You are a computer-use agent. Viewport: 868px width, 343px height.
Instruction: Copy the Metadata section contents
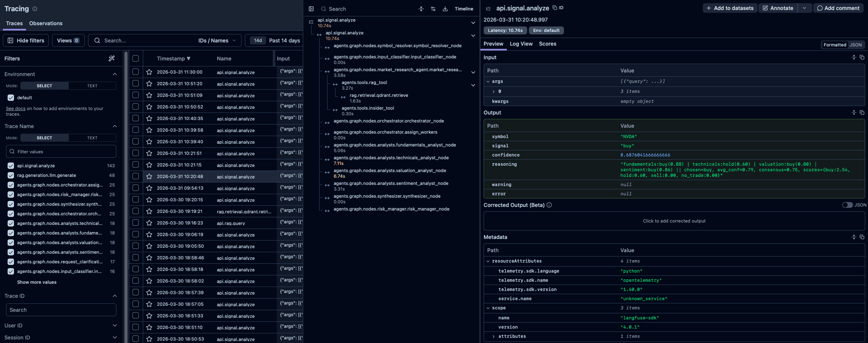click(862, 237)
